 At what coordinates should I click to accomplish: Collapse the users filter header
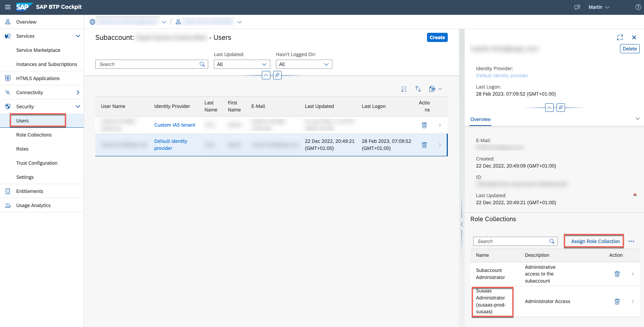click(266, 75)
